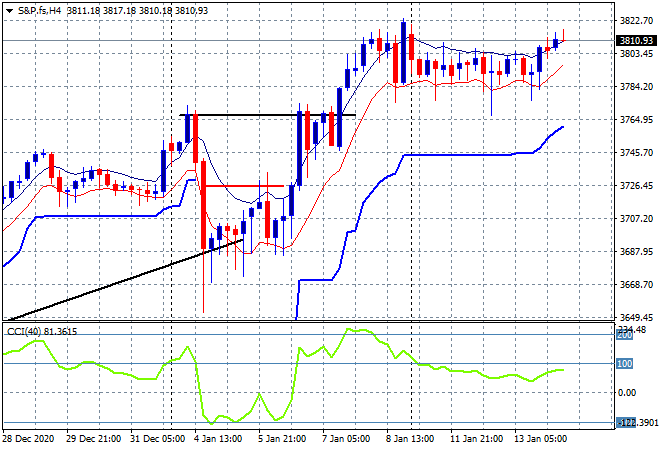The height and width of the screenshot is (450, 660).
Task: Click the 29 Dec 21:00 time label
Action: coord(93,439)
